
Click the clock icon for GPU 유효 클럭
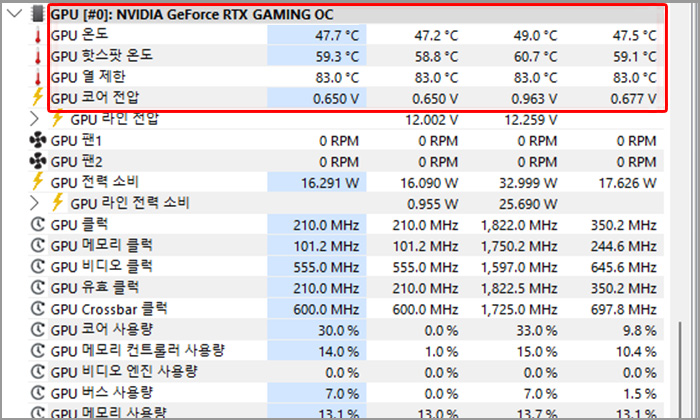point(38,287)
